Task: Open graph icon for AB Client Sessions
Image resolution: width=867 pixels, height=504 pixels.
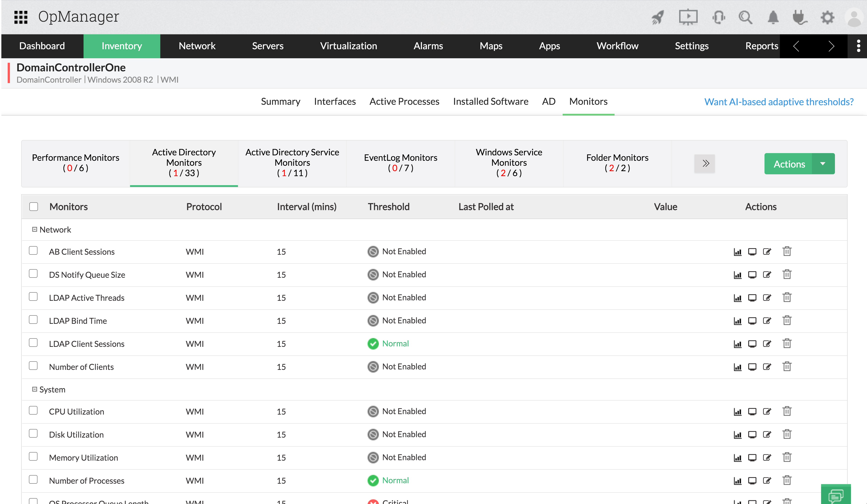Action: coord(737,252)
